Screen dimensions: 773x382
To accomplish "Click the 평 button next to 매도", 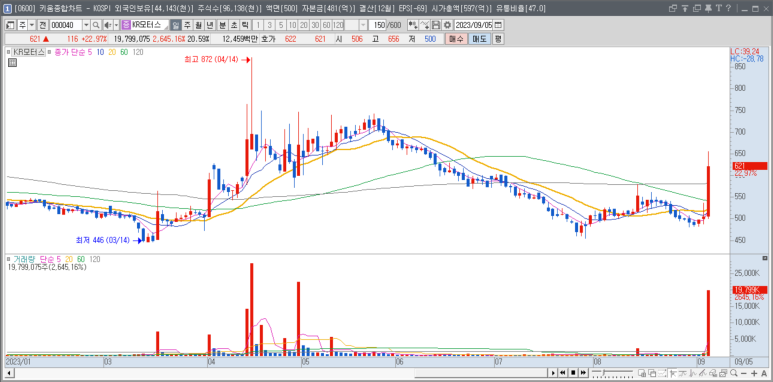I will 498,39.
